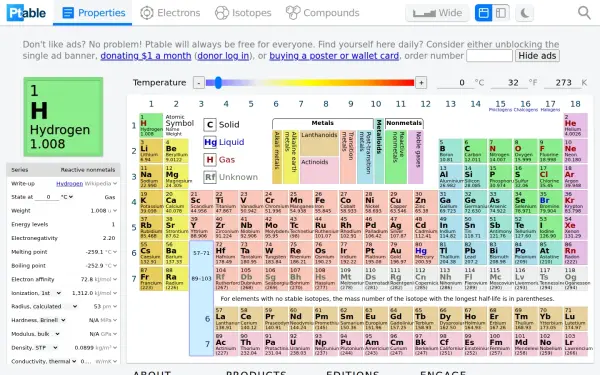Screen dimensions: 600x375
Task: Select the Solid state legend icon
Action: (x=210, y=125)
